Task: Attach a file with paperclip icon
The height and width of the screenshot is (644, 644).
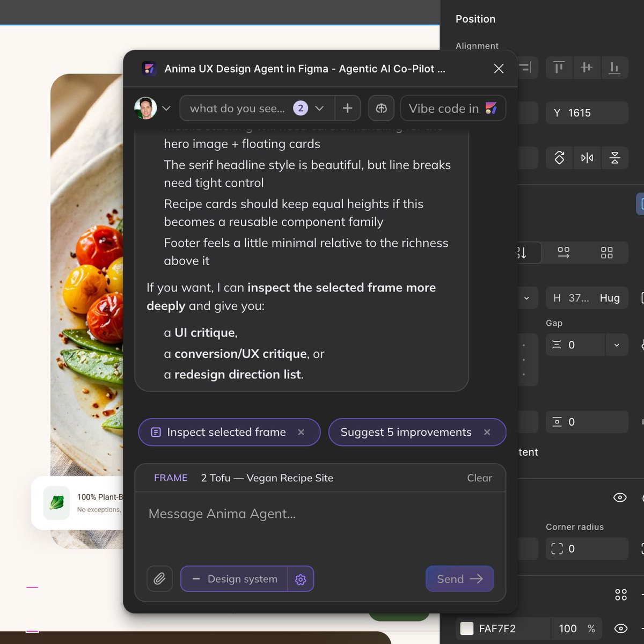Action: [159, 579]
